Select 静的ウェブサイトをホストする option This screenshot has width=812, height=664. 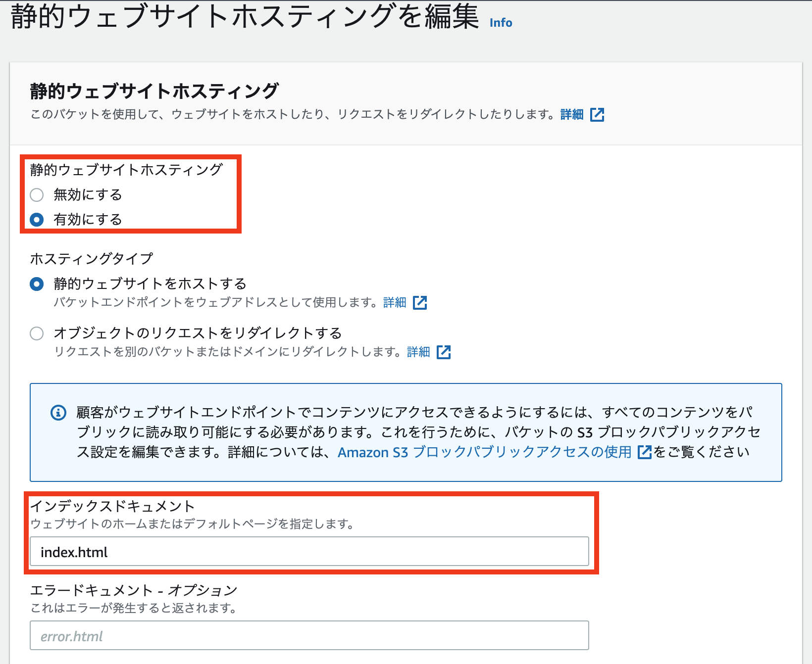click(36, 284)
